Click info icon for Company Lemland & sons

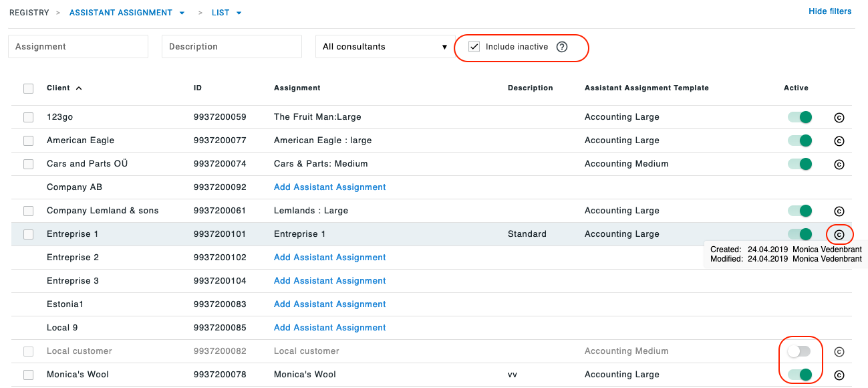(839, 211)
